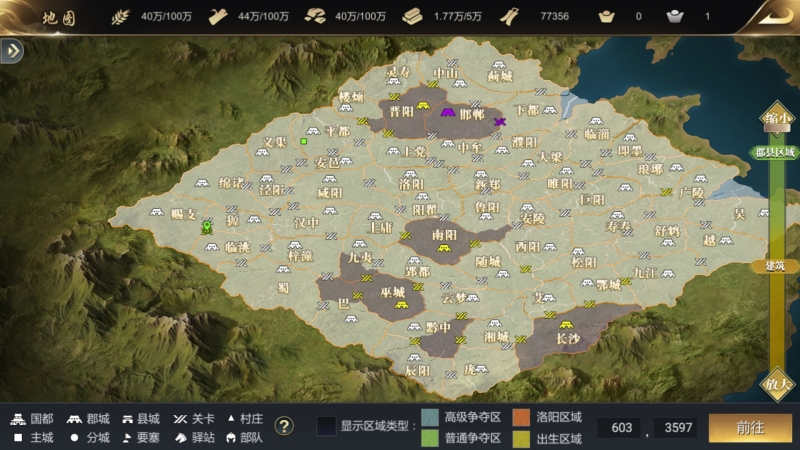The image size is (800, 450).
Task: Click the yellow city icon at 南阳
Action: pos(443,248)
